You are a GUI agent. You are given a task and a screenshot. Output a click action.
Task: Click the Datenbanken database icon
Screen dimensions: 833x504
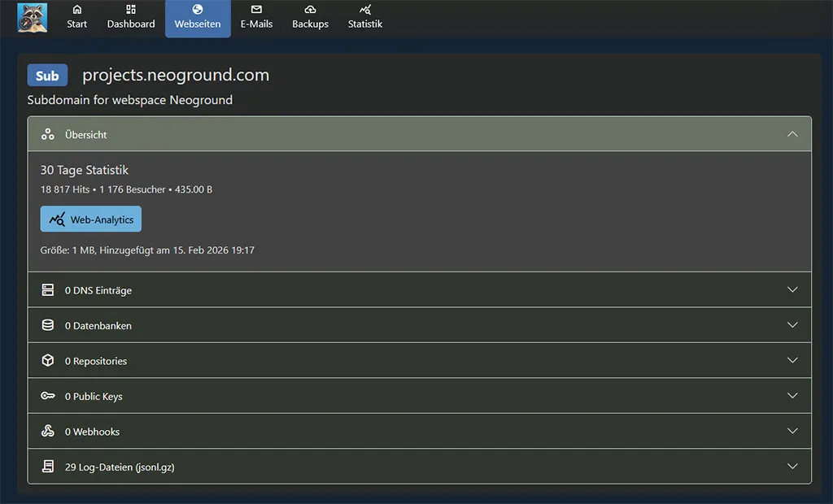48,325
